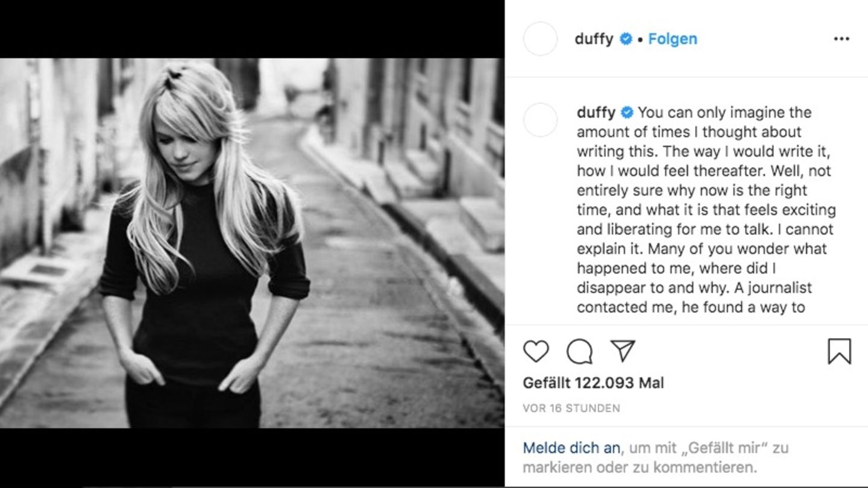
Task: View the Gefällt 122.093 Mal likes count
Action: click(593, 383)
